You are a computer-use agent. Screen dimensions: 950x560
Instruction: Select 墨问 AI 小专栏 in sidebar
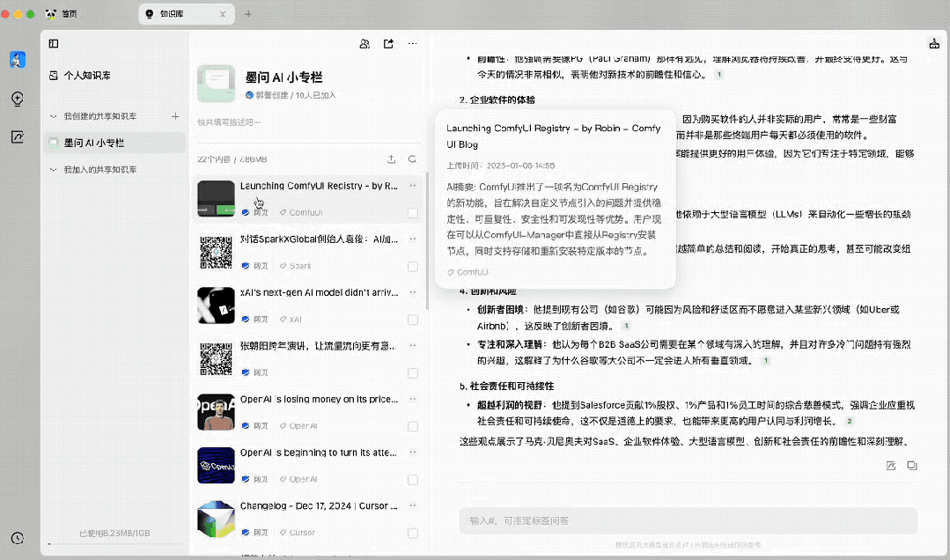114,143
